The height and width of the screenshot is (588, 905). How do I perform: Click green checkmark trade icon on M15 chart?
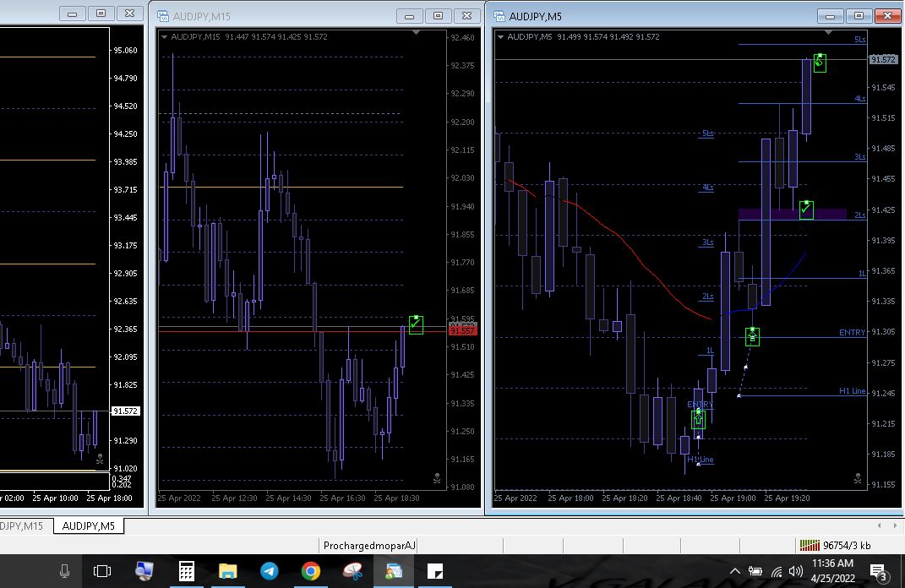[x=416, y=324]
